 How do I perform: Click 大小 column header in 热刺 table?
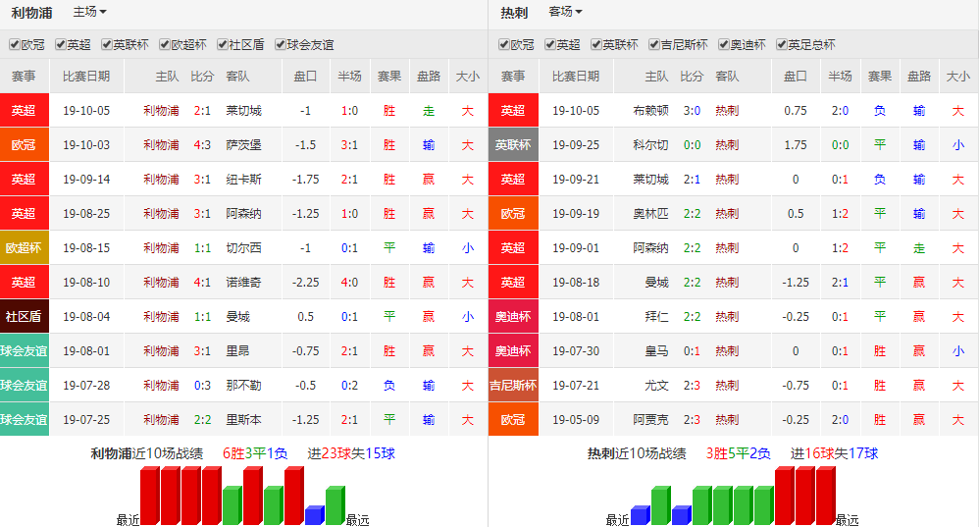[958, 77]
